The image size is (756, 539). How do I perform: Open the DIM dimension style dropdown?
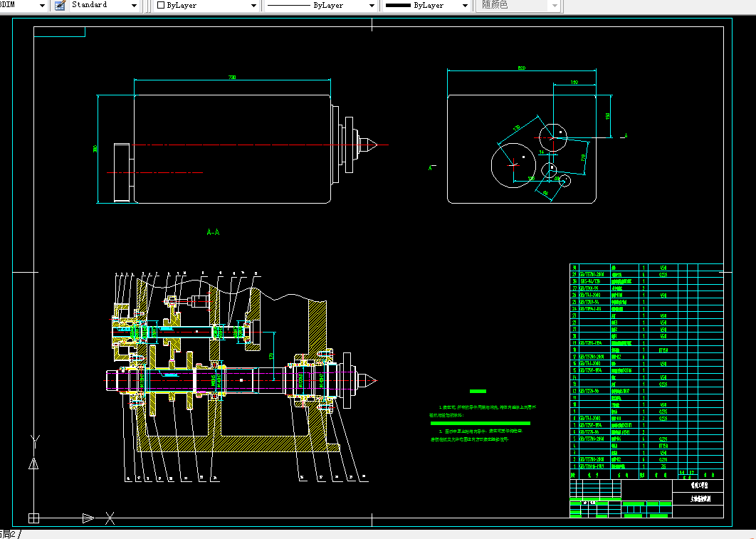pyautogui.click(x=41, y=5)
